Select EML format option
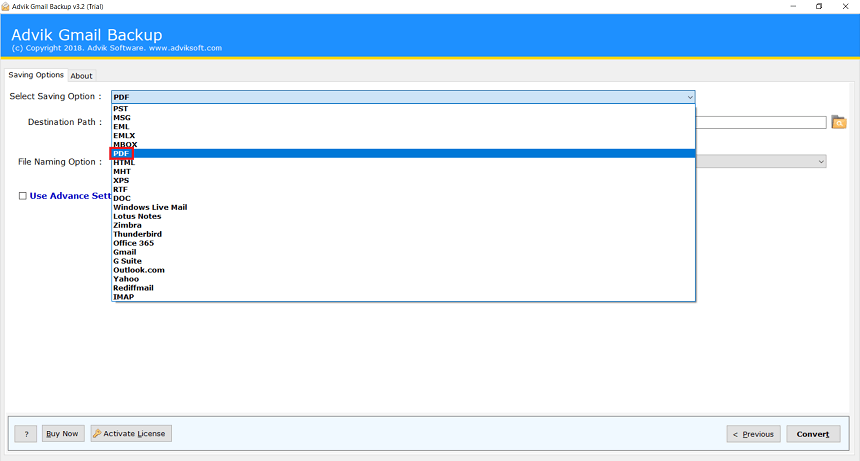Image resolution: width=860 pixels, height=461 pixels. coord(403,127)
